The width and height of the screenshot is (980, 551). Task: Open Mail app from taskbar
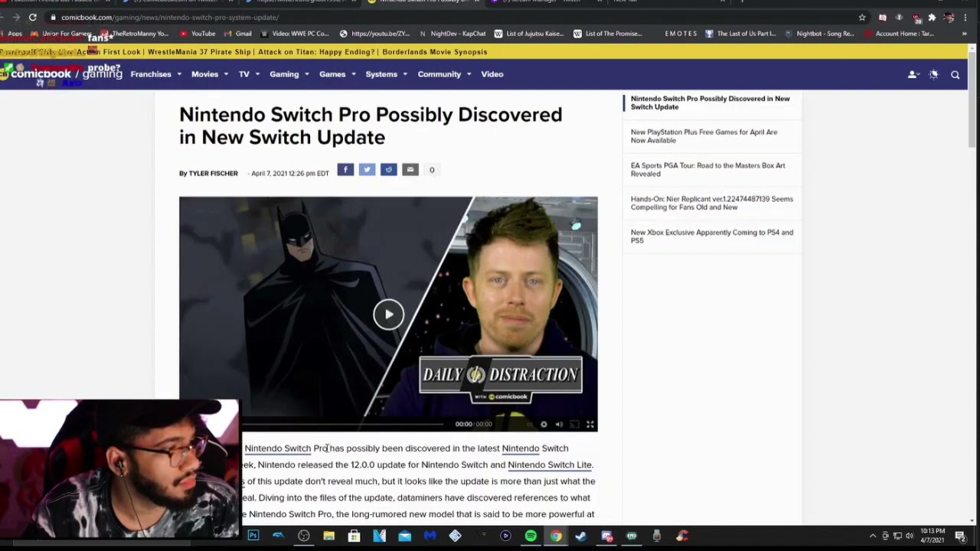[x=404, y=536]
